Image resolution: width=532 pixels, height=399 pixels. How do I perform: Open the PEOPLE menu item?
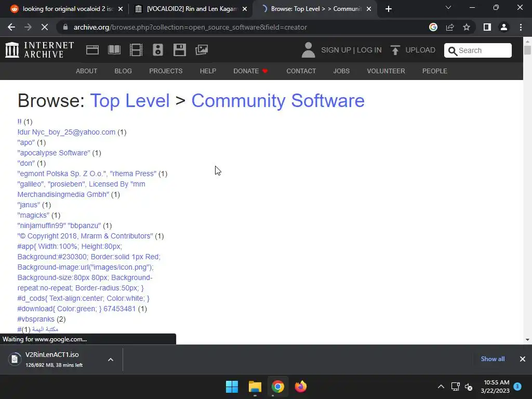[435, 71]
